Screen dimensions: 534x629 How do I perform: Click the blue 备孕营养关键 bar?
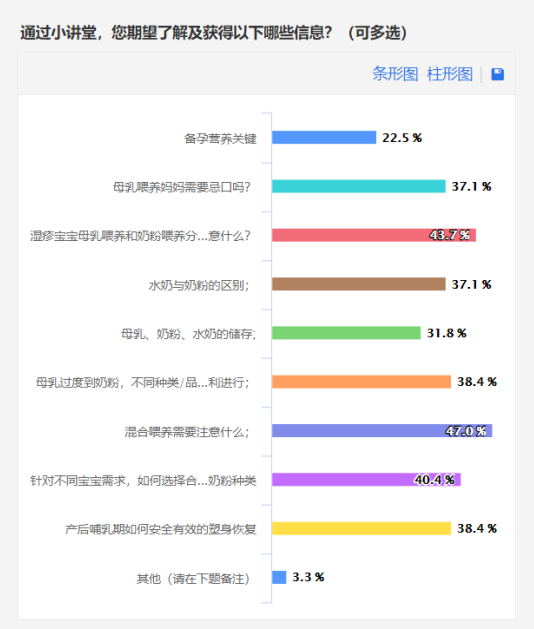pyautogui.click(x=324, y=137)
